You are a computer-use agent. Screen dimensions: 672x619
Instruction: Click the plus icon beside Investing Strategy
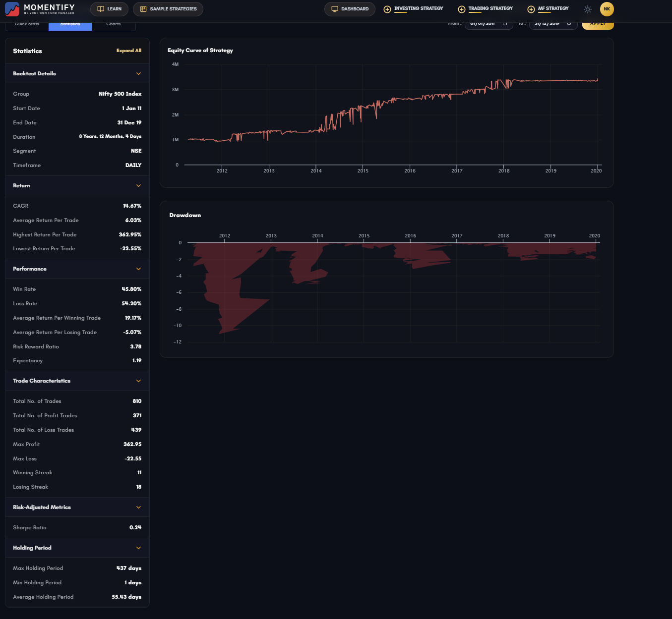pyautogui.click(x=387, y=9)
